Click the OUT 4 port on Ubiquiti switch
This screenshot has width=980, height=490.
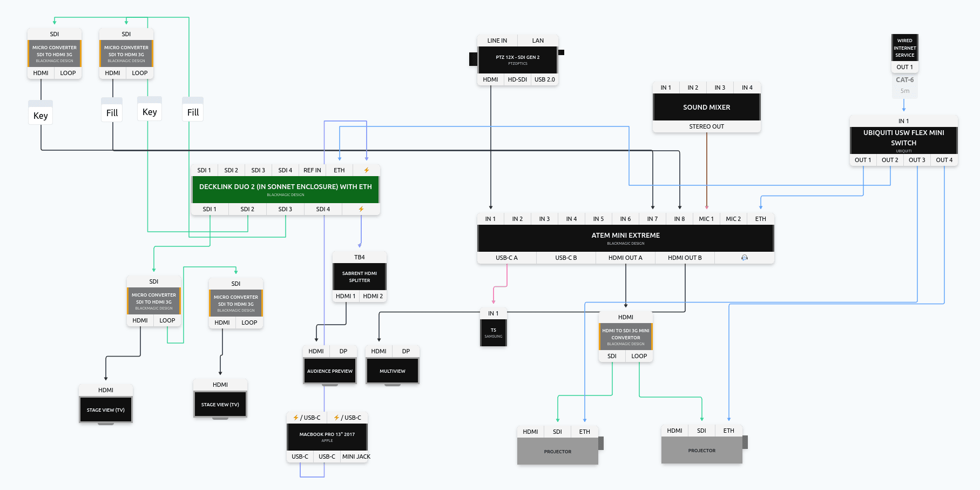click(x=944, y=160)
